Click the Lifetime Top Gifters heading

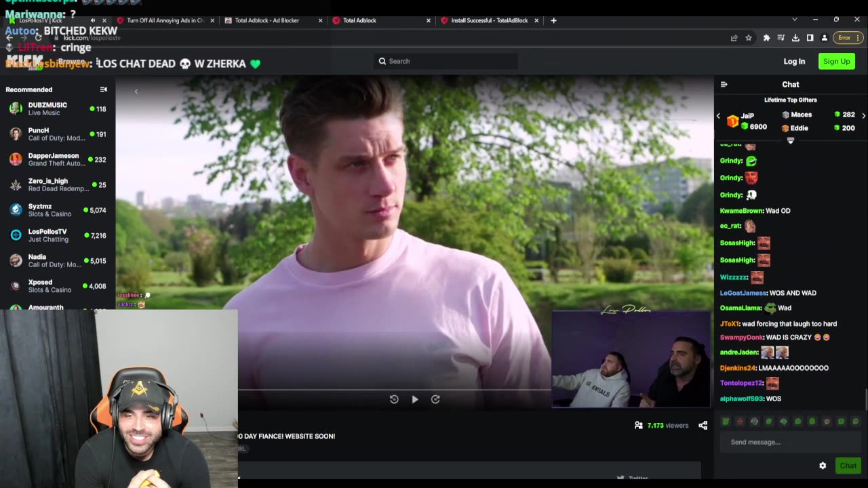pyautogui.click(x=791, y=100)
